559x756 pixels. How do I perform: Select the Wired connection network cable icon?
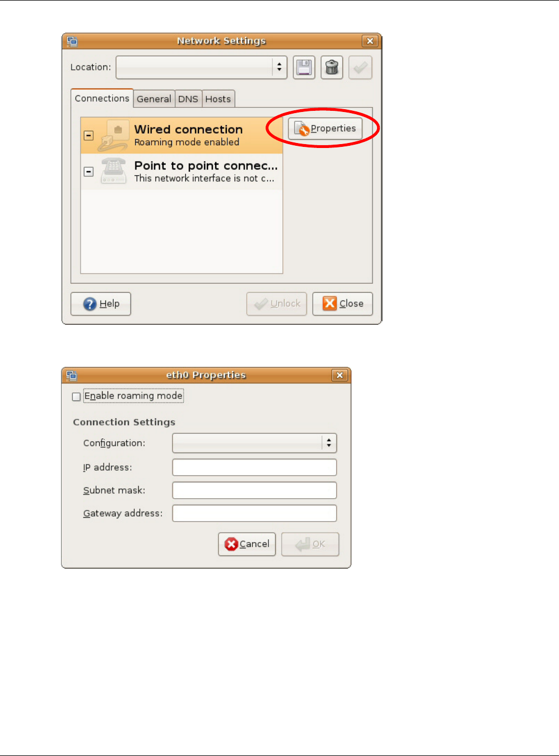[x=114, y=136]
